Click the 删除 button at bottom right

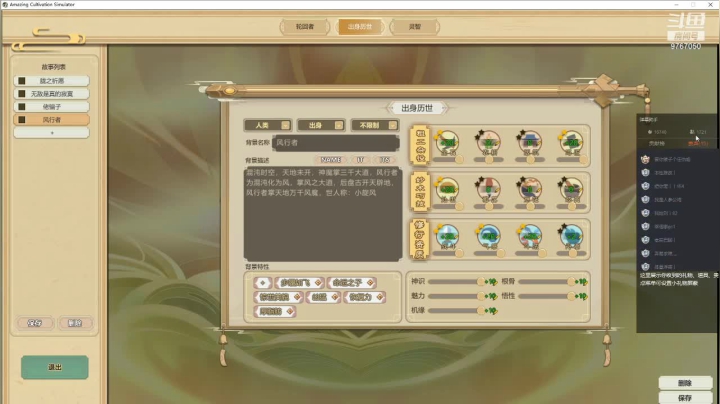tap(685, 383)
